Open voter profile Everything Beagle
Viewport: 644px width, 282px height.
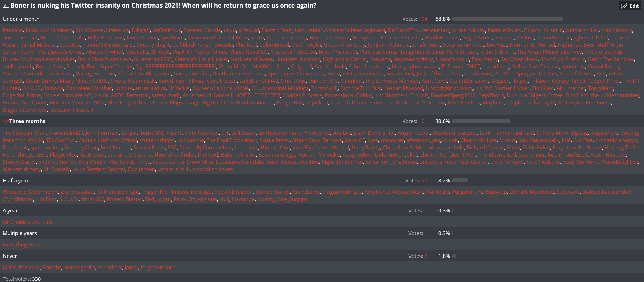coord(24,245)
